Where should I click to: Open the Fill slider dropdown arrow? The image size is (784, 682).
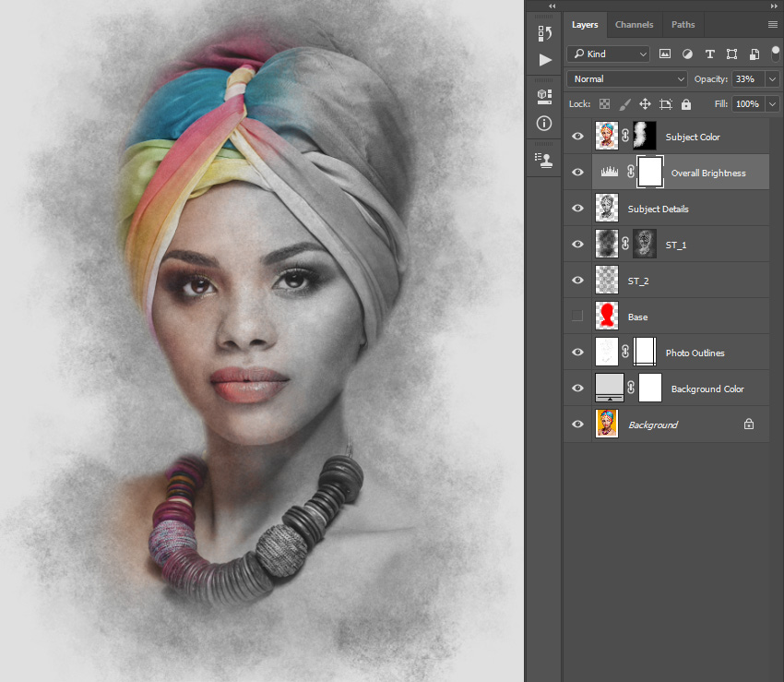773,104
